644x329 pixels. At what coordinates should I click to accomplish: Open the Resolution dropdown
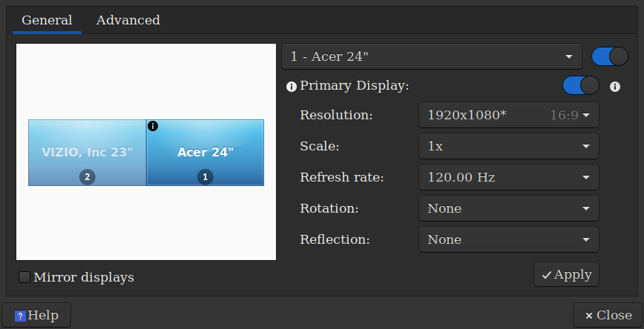[x=508, y=115]
